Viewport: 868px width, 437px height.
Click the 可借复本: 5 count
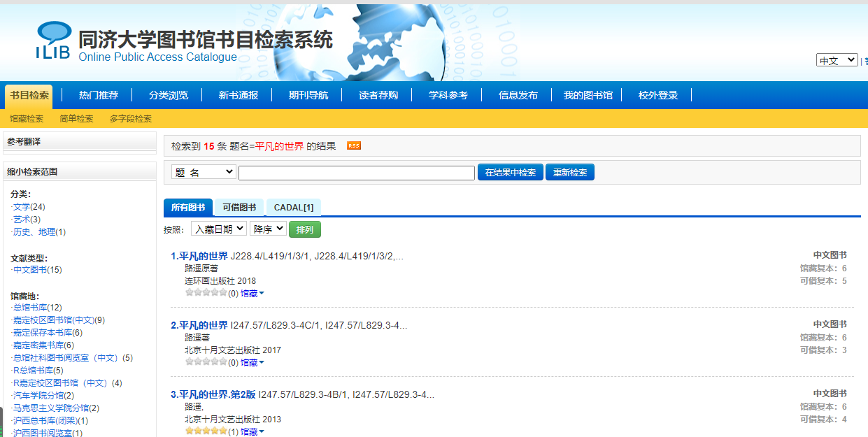(823, 281)
